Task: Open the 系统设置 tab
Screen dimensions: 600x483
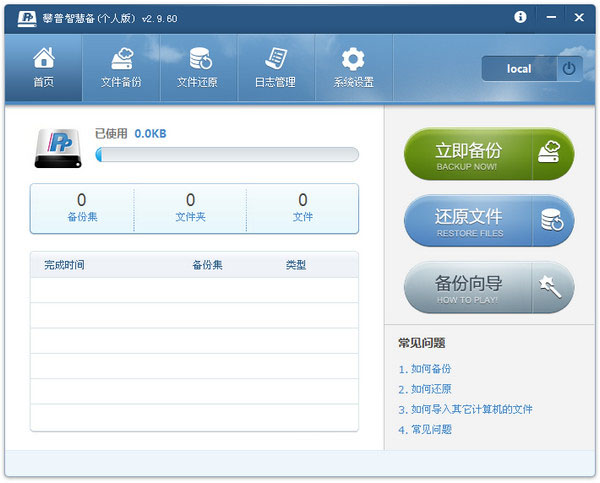Action: (x=354, y=68)
